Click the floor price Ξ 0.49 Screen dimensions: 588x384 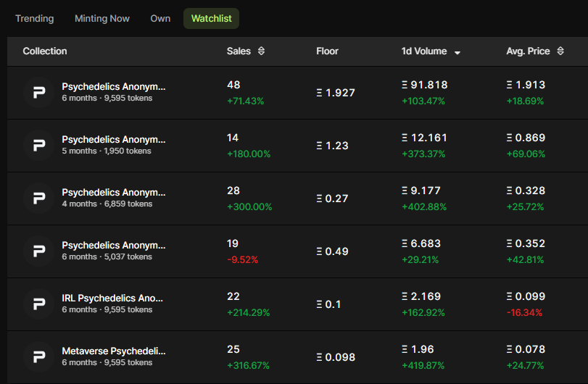pyautogui.click(x=332, y=251)
